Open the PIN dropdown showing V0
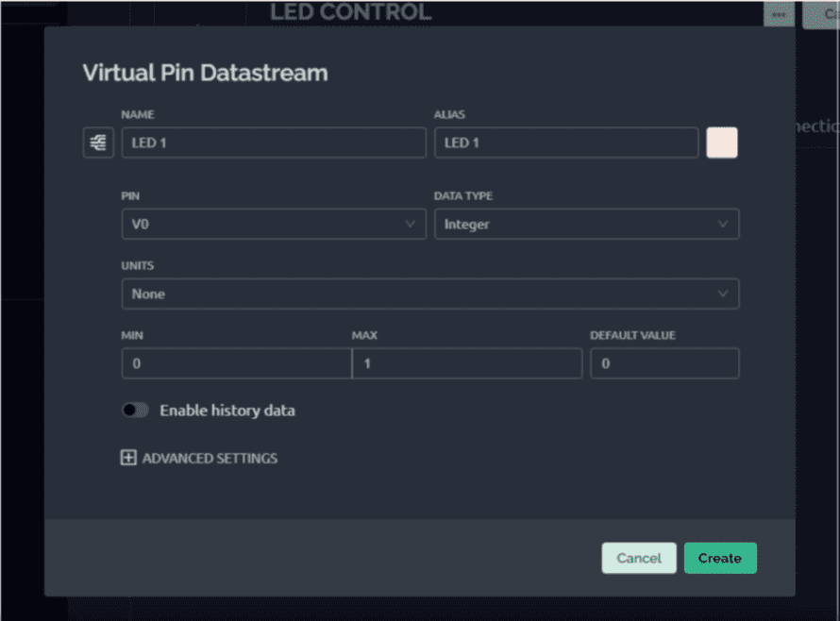 coord(274,224)
